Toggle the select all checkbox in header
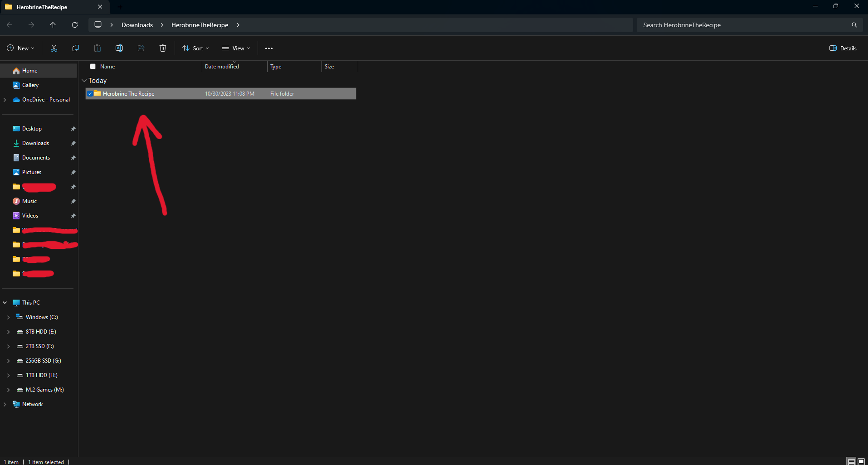This screenshot has height=465, width=868. (x=93, y=67)
